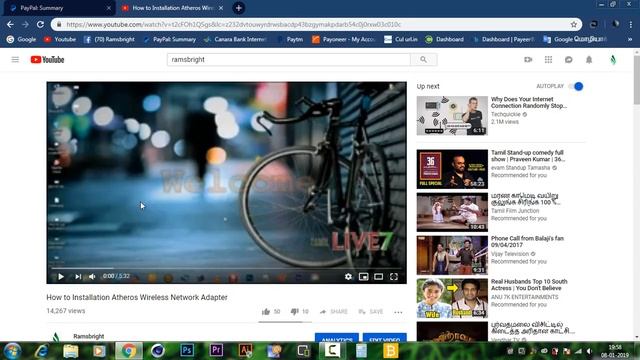Go back with browser back arrow
The image size is (640, 360).
pos(10,24)
